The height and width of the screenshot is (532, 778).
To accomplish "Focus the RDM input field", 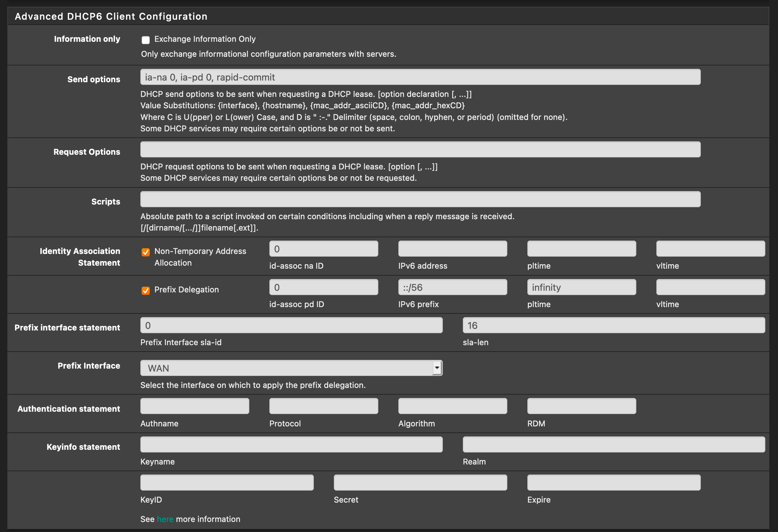I will 581,406.
